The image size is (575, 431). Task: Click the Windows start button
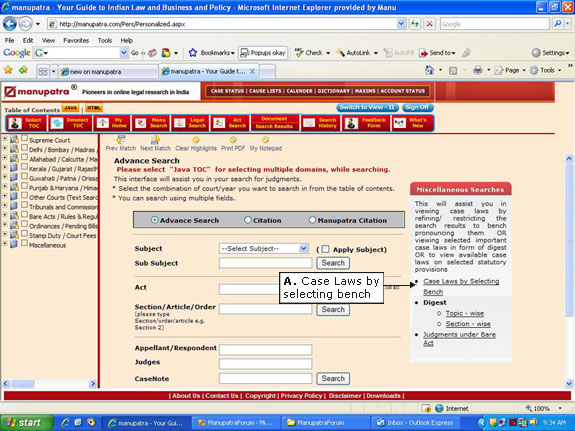[26, 423]
